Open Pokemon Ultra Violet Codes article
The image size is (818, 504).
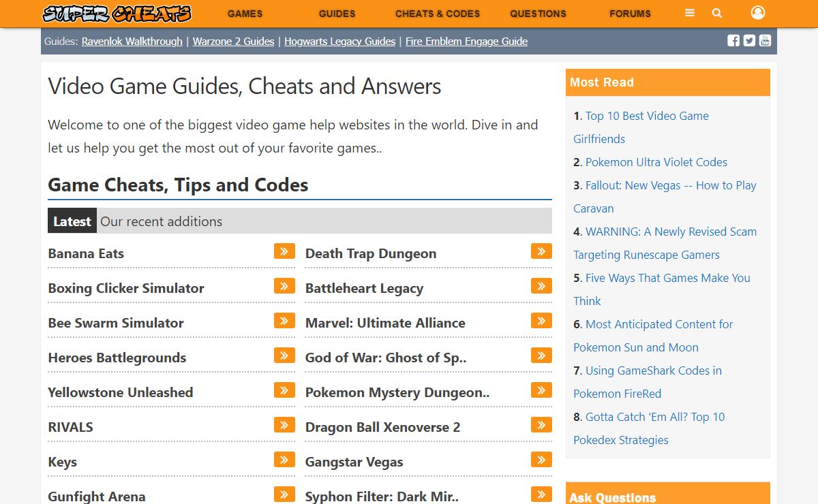[x=656, y=162]
